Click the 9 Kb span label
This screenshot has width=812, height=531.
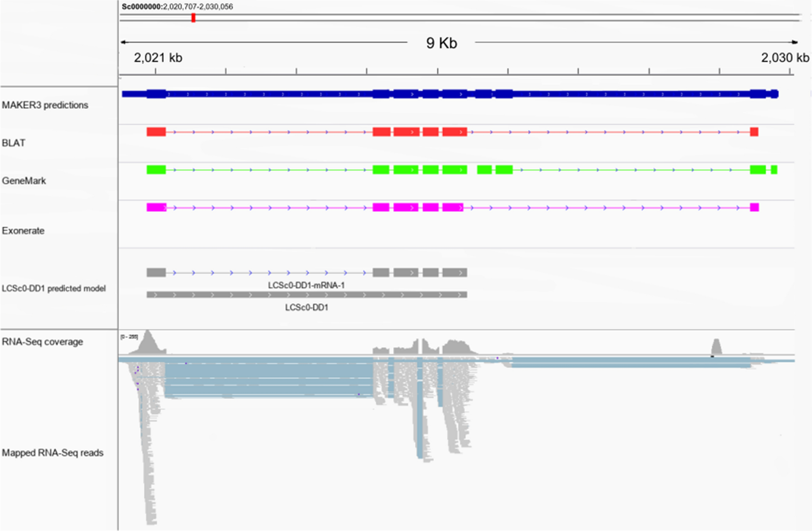[442, 43]
